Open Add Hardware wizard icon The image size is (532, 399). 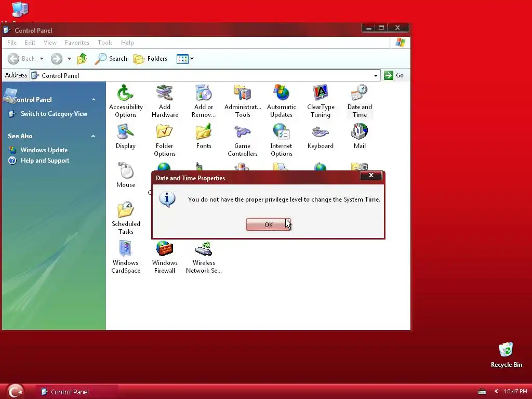(x=165, y=101)
